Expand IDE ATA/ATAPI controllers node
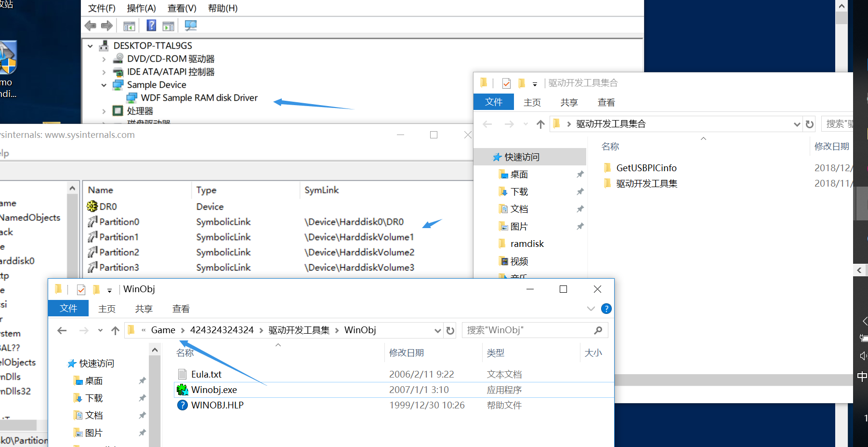Viewport: 868px width, 447px height. [x=104, y=72]
